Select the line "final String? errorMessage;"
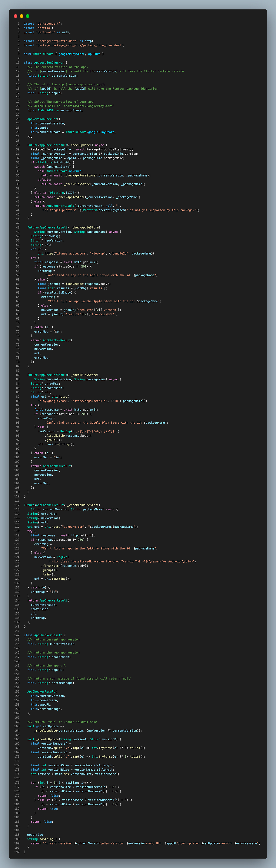Image resolution: width=276 pixels, height=868 pixels. [x=51, y=683]
